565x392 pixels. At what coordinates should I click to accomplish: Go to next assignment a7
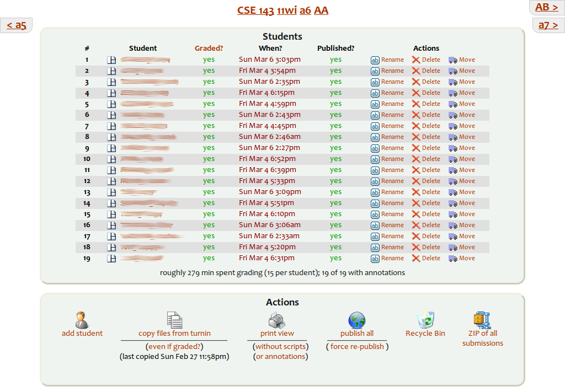point(548,25)
